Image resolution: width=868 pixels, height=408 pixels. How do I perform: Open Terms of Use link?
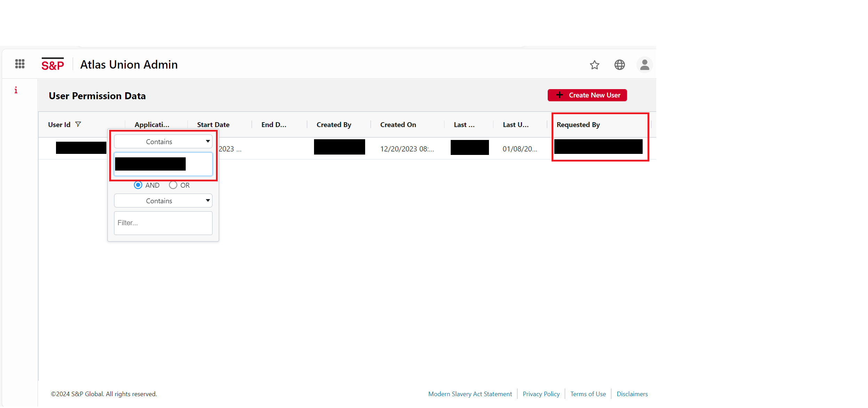click(588, 394)
